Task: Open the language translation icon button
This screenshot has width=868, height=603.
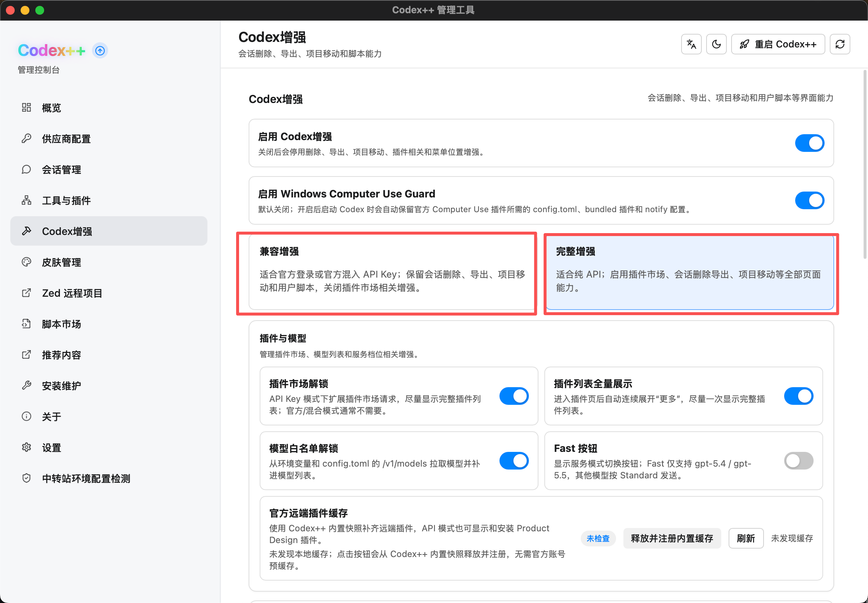Action: (691, 44)
